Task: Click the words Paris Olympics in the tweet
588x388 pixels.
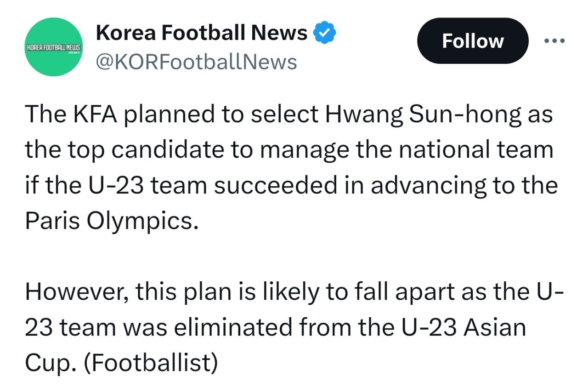Action: pyautogui.click(x=107, y=221)
